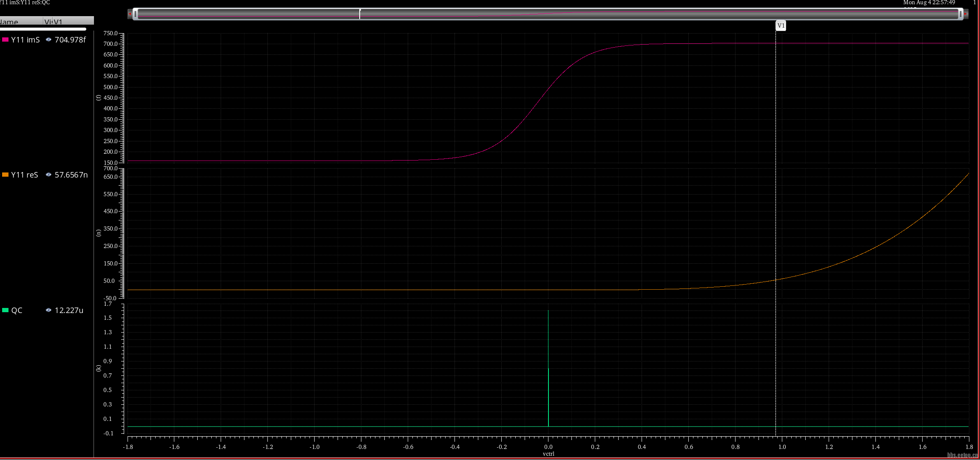Image resolution: width=980 pixels, height=460 pixels.
Task: Click the 57.6567n marker value
Action: pos(71,175)
